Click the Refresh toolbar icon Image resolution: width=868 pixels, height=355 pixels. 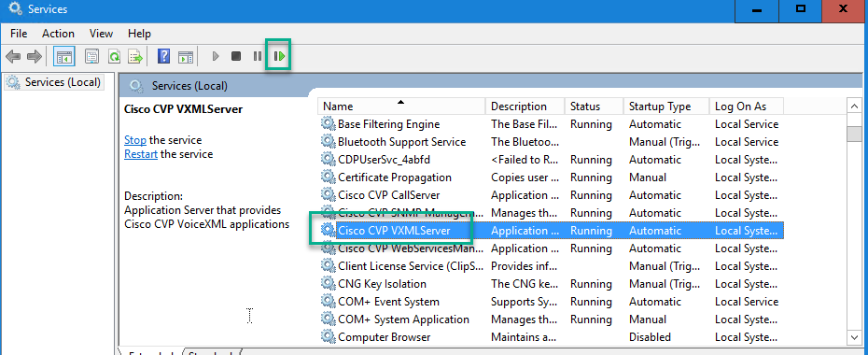(114, 56)
